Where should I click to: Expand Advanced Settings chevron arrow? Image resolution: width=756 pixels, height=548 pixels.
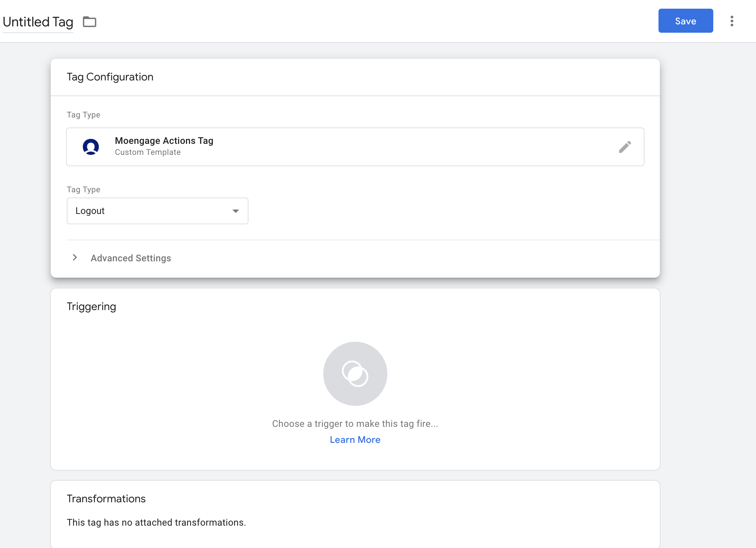[75, 257]
